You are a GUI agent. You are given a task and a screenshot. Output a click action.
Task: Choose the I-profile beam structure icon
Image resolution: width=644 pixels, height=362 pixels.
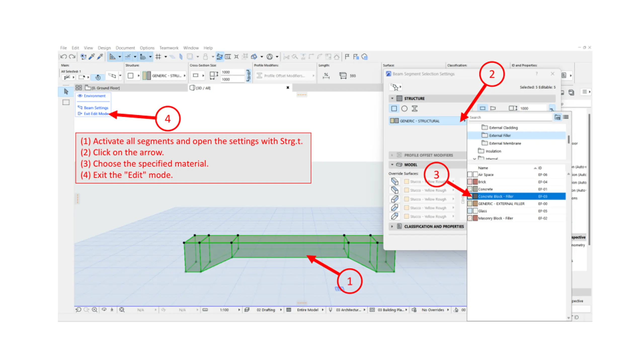414,109
